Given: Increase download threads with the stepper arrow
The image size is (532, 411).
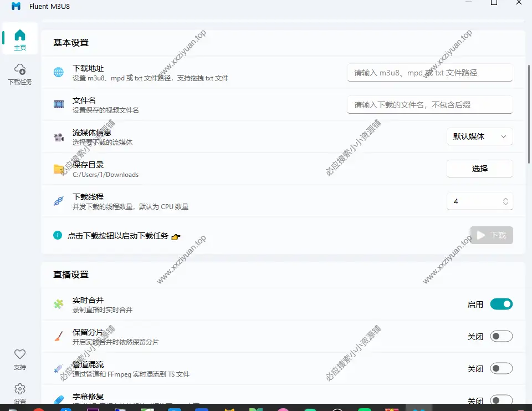Looking at the screenshot, I should 505,199.
